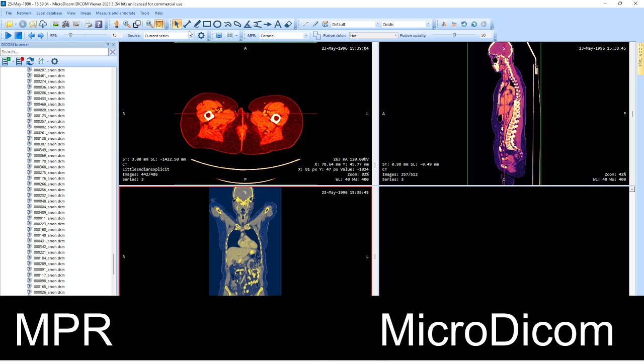Image resolution: width=644 pixels, height=362 pixels.
Task: Click the rotate left icon
Action: tap(464, 24)
